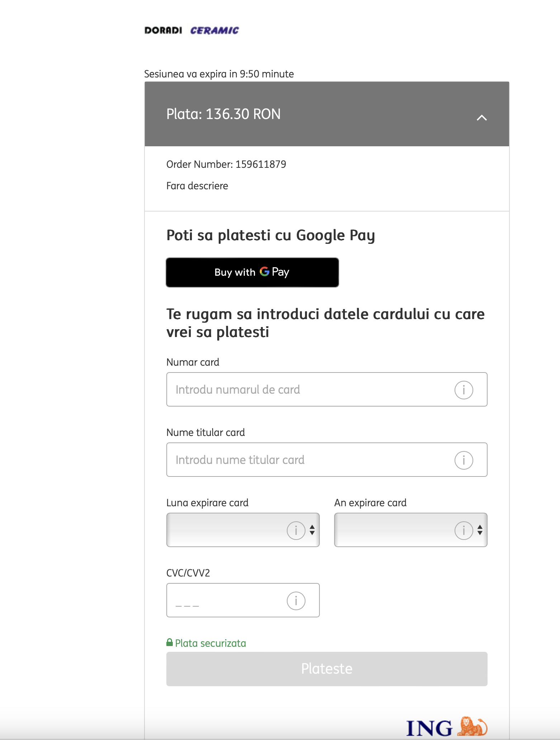Open the An expirare card dropdown
The width and height of the screenshot is (560, 740).
tap(393, 530)
